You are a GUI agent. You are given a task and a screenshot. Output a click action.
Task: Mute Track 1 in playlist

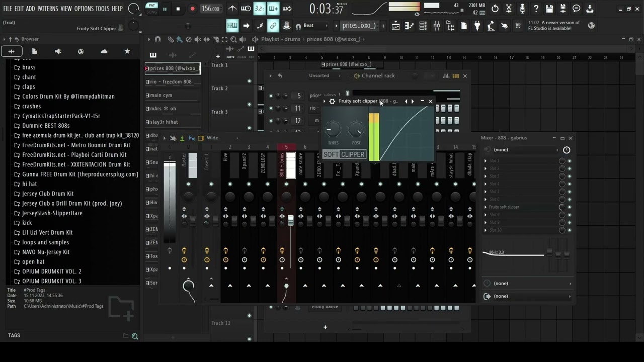249,81
